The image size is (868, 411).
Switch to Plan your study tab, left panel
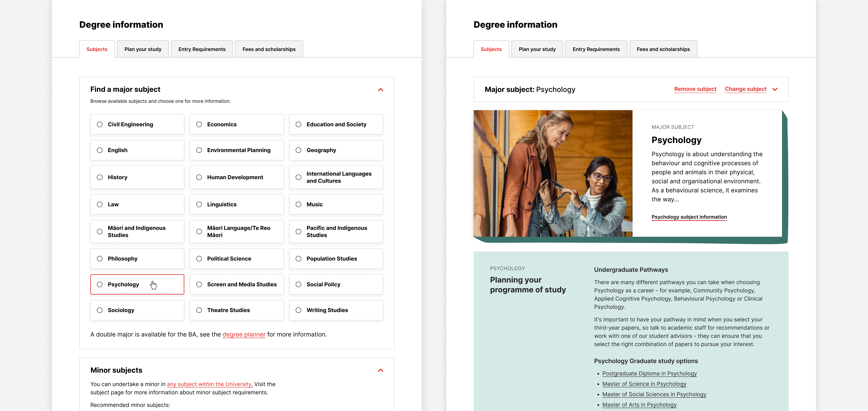coord(143,49)
